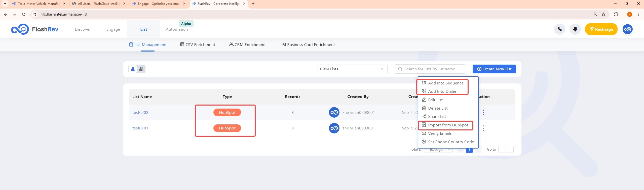Close the All Users FlashCloud tab
This screenshot has height=190, width=644.
pyautogui.click(x=124, y=4)
